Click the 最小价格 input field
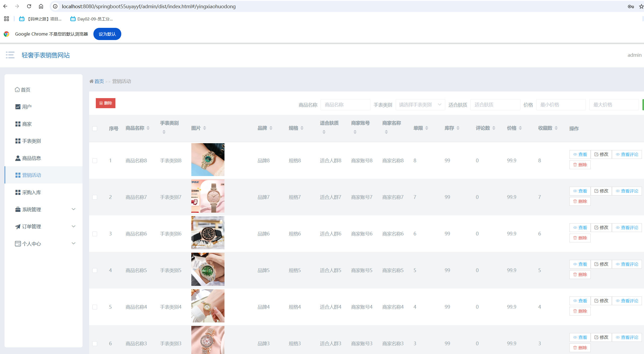The height and width of the screenshot is (354, 644). coord(561,105)
